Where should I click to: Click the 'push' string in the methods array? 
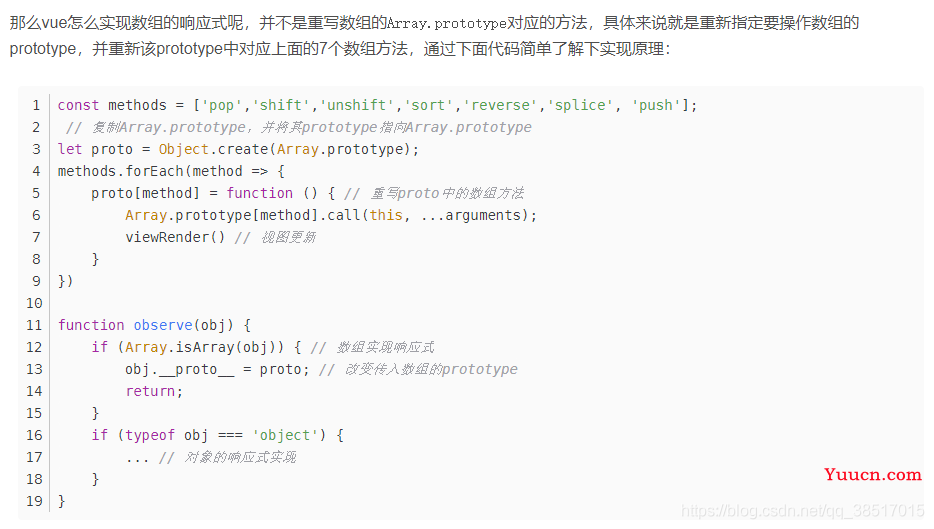pos(655,105)
